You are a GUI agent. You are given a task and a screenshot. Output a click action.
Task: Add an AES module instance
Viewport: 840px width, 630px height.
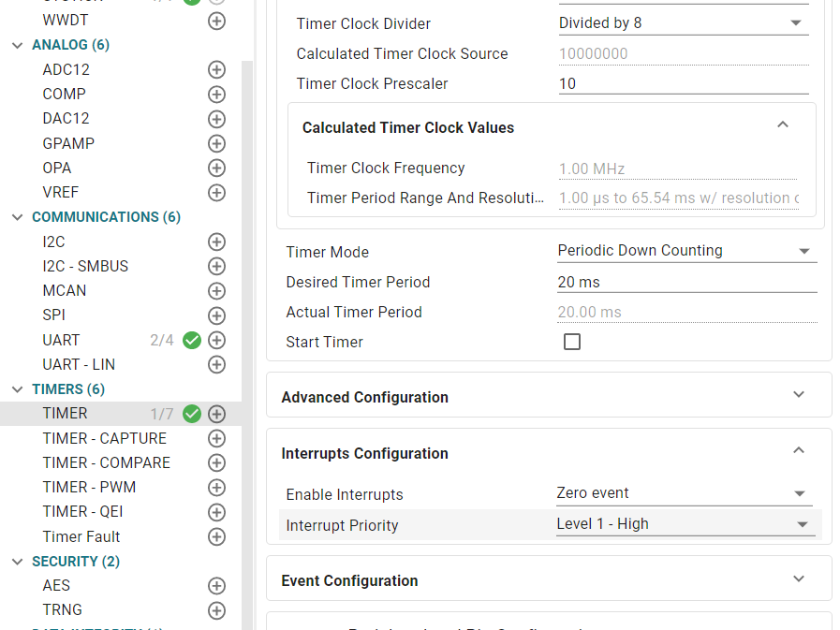click(216, 586)
